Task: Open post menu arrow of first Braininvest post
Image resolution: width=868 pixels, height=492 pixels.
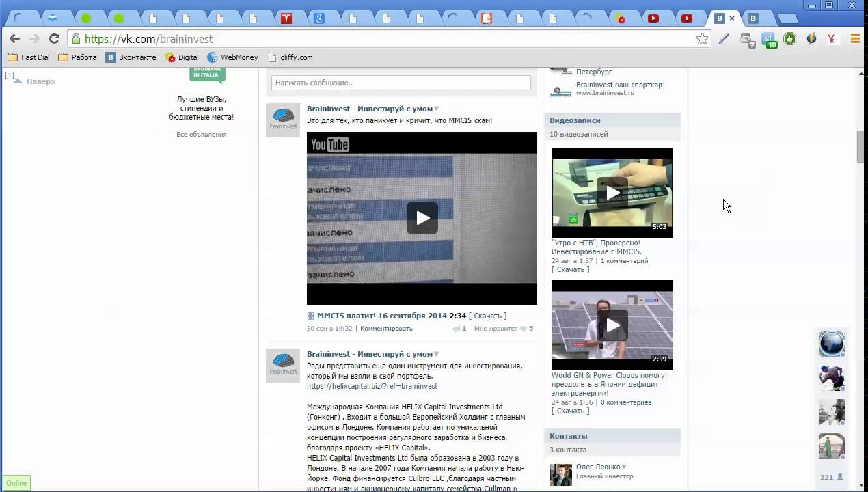Action: [437, 109]
